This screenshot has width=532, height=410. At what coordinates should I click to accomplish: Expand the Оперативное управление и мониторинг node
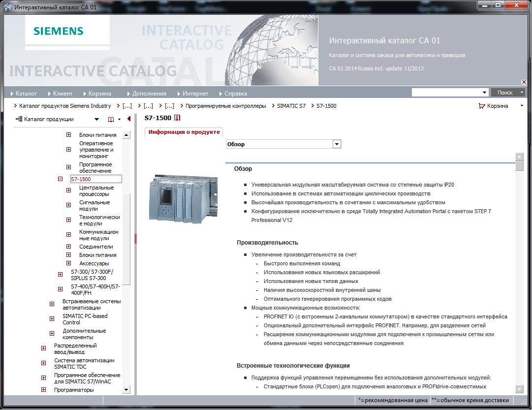[x=68, y=150]
